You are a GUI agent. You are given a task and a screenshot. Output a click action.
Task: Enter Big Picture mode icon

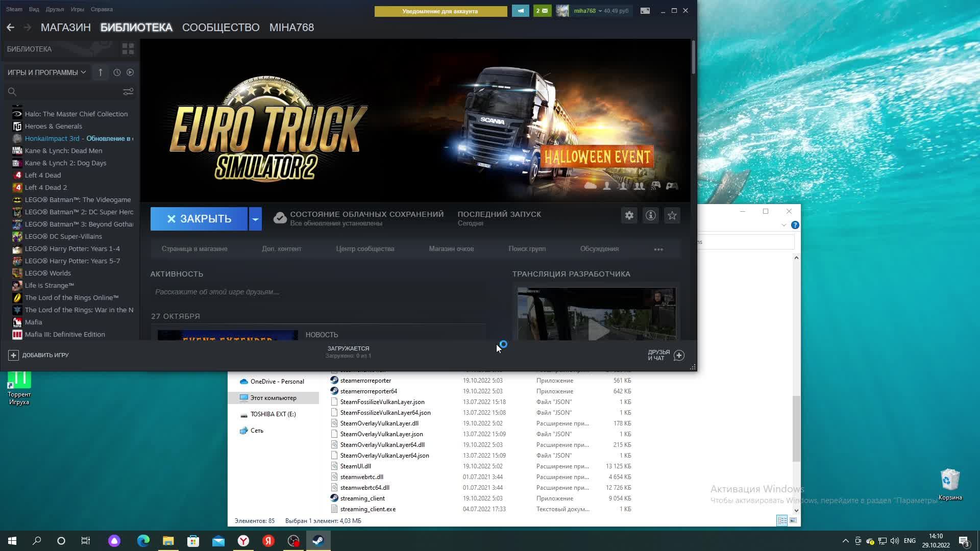point(645,11)
